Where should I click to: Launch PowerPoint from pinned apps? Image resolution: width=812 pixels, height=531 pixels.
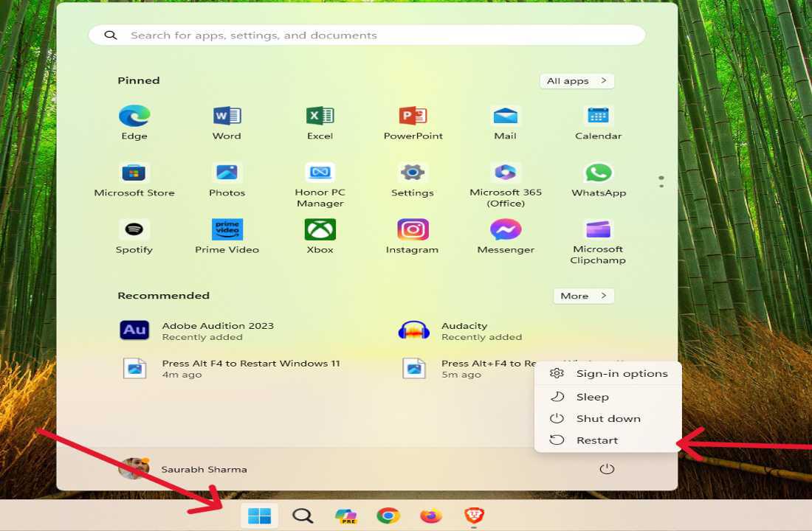[413, 122]
